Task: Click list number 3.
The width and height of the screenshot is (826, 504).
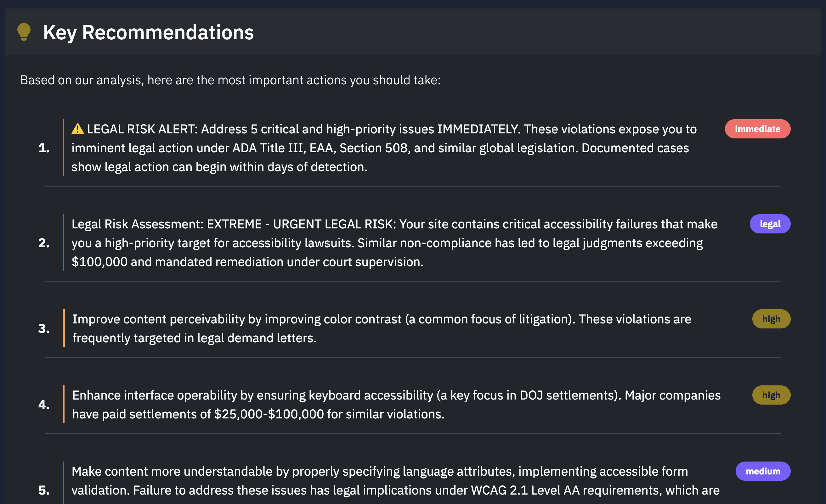Action: click(x=44, y=328)
